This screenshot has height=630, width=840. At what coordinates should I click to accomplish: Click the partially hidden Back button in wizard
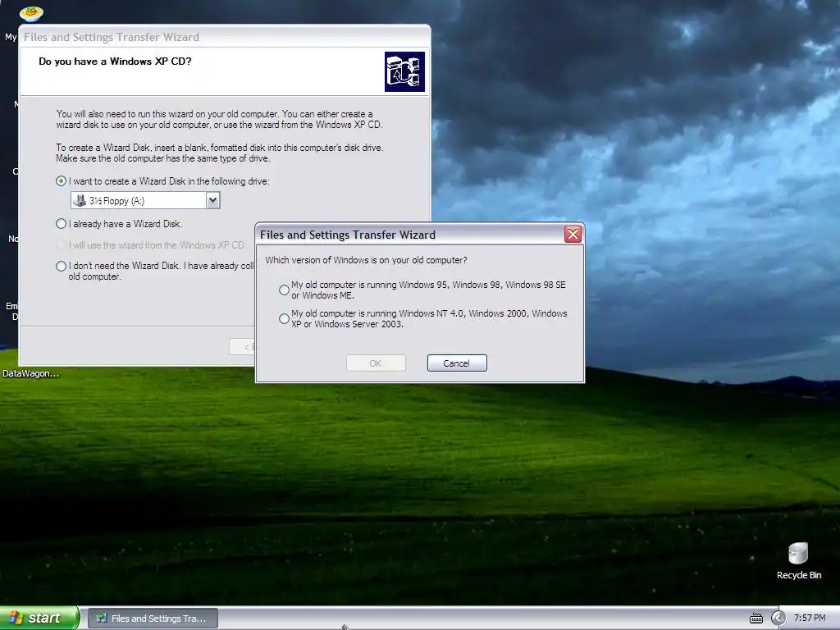point(242,347)
